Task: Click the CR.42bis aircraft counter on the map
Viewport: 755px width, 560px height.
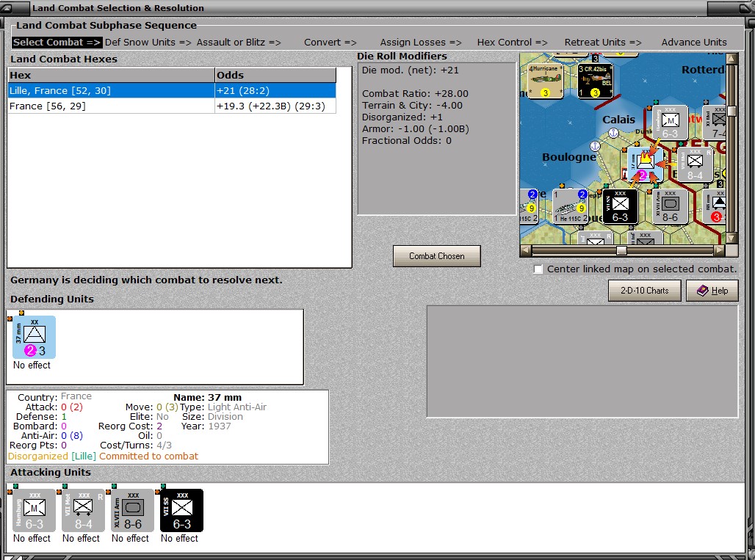Action: 596,81
